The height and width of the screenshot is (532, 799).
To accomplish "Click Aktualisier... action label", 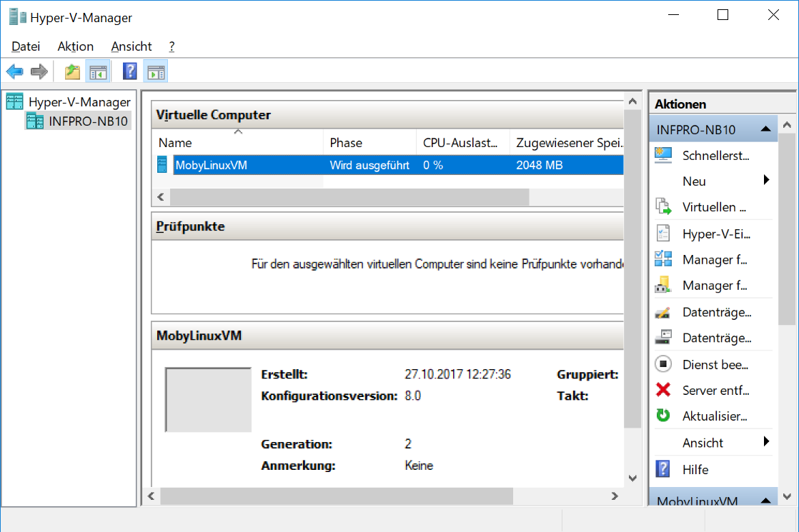I will click(715, 416).
